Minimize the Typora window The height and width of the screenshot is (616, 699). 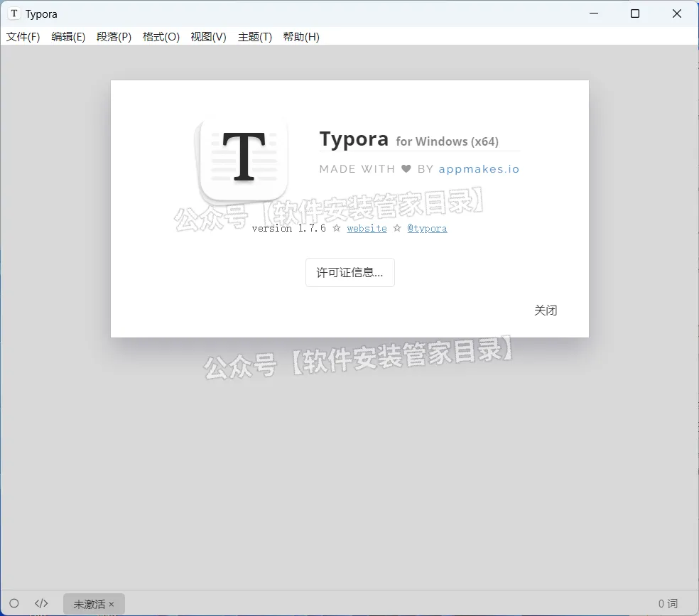click(x=594, y=13)
